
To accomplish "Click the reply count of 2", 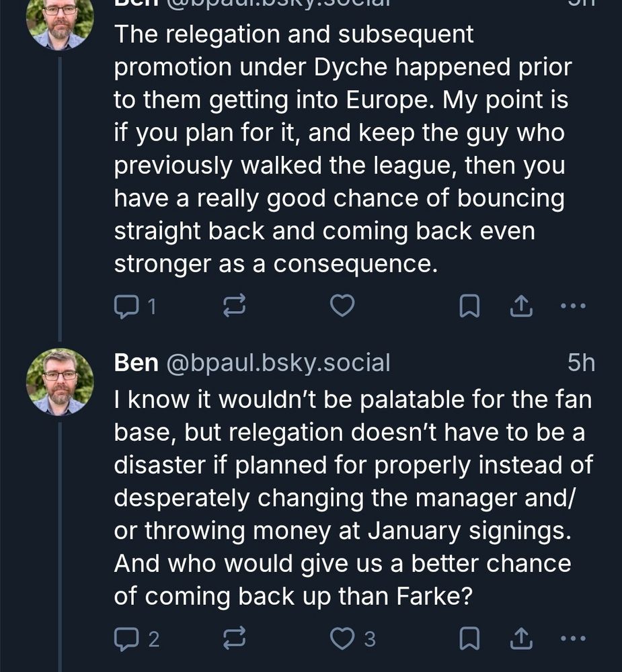I will click(153, 639).
